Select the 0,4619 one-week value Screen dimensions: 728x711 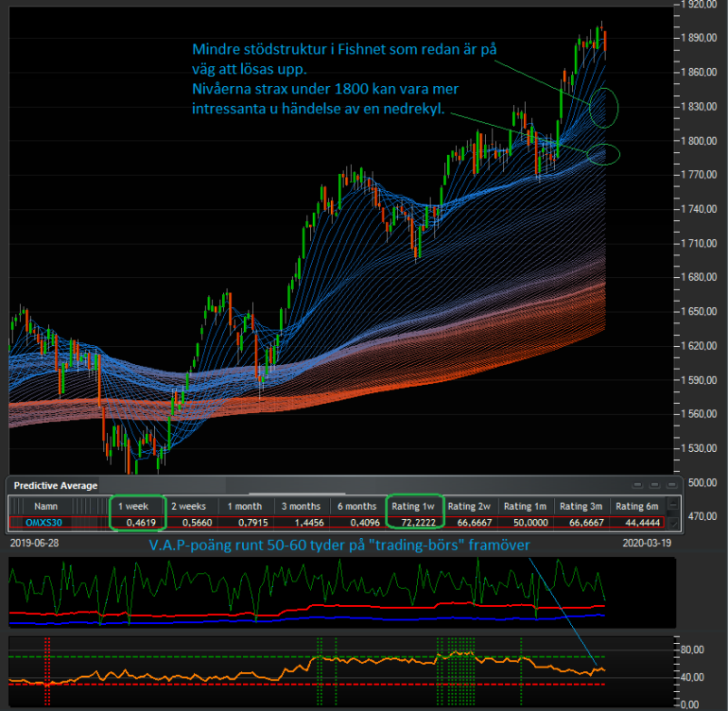(141, 523)
